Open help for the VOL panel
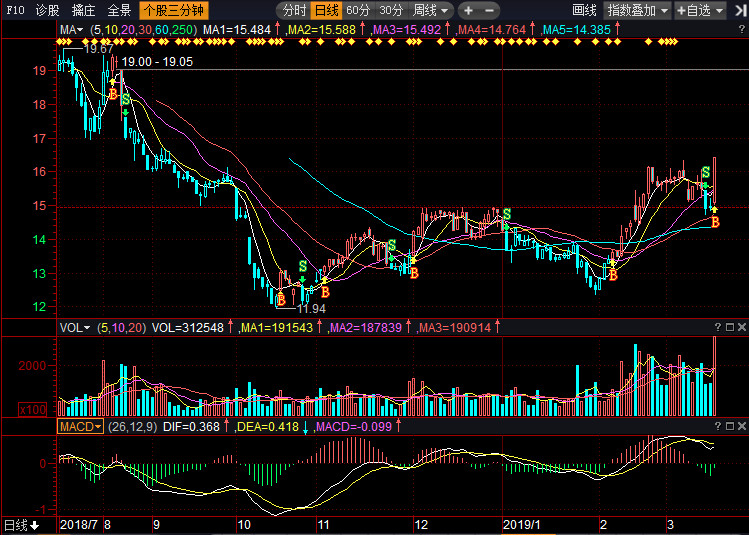Image resolution: width=749 pixels, height=535 pixels. 717,327
